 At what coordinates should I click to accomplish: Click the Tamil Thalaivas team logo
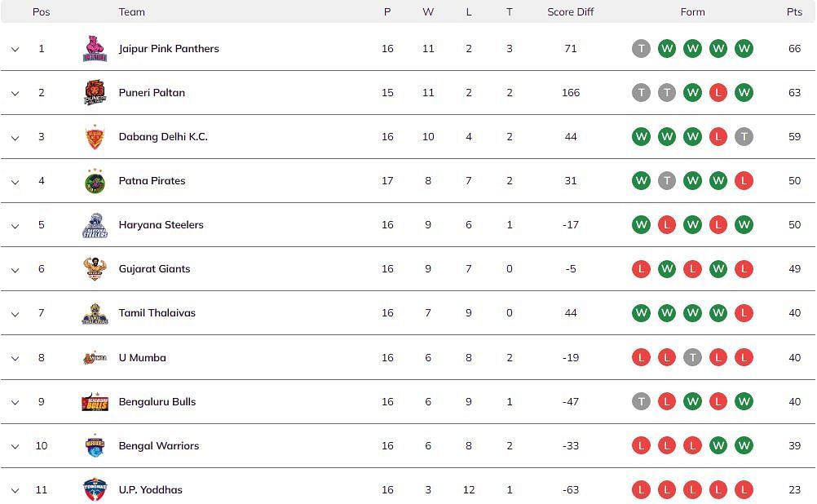pos(95,313)
